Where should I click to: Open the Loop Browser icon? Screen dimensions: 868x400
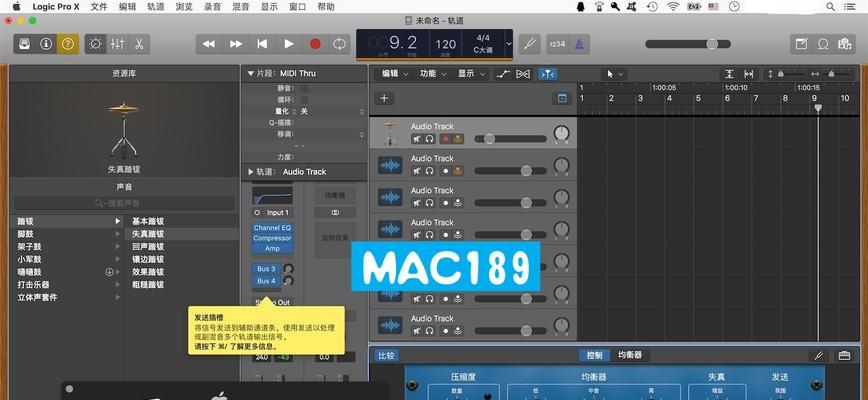click(823, 44)
